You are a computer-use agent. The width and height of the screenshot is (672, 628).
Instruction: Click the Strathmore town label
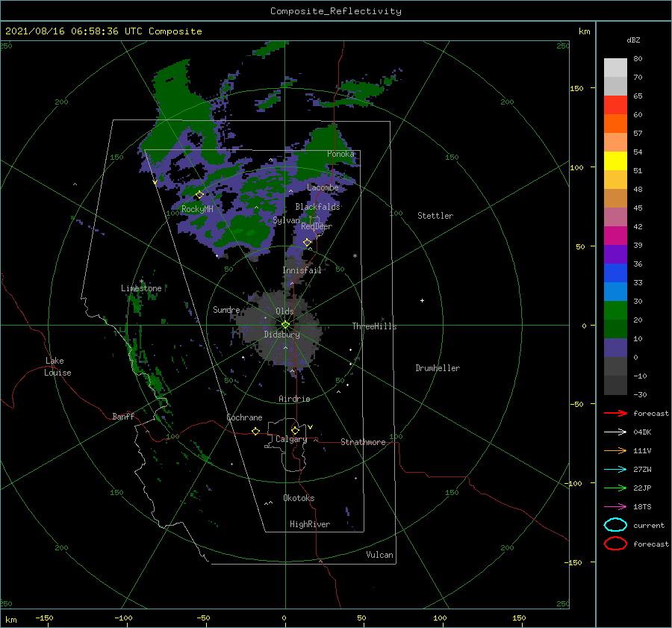point(363,442)
